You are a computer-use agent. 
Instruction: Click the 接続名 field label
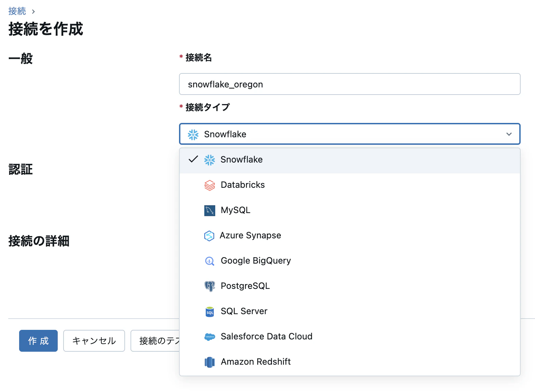click(x=198, y=58)
